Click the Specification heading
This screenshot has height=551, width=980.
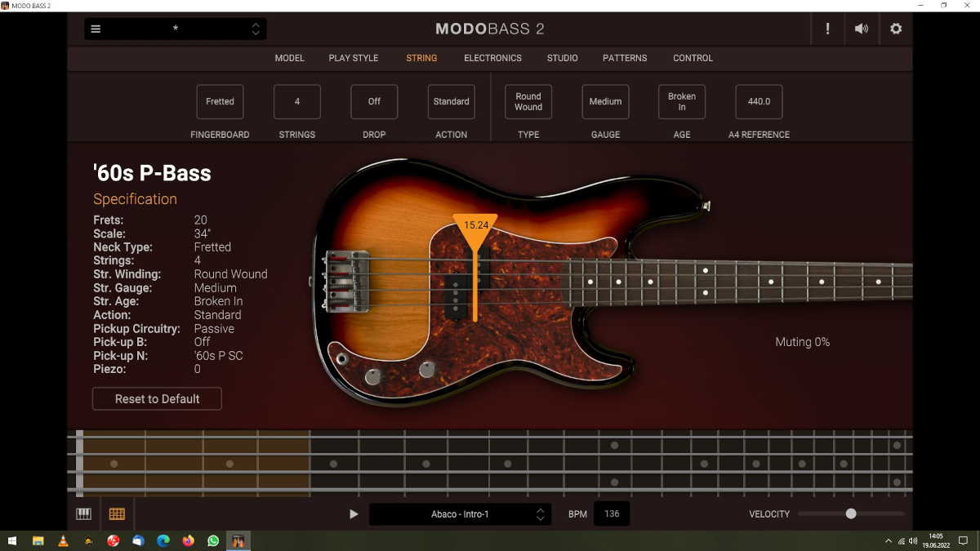135,199
